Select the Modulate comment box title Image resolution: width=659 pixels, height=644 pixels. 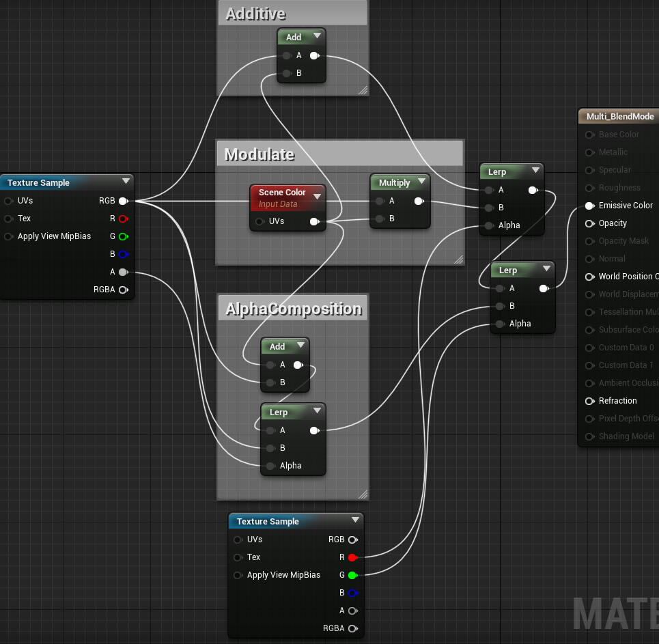click(x=260, y=154)
